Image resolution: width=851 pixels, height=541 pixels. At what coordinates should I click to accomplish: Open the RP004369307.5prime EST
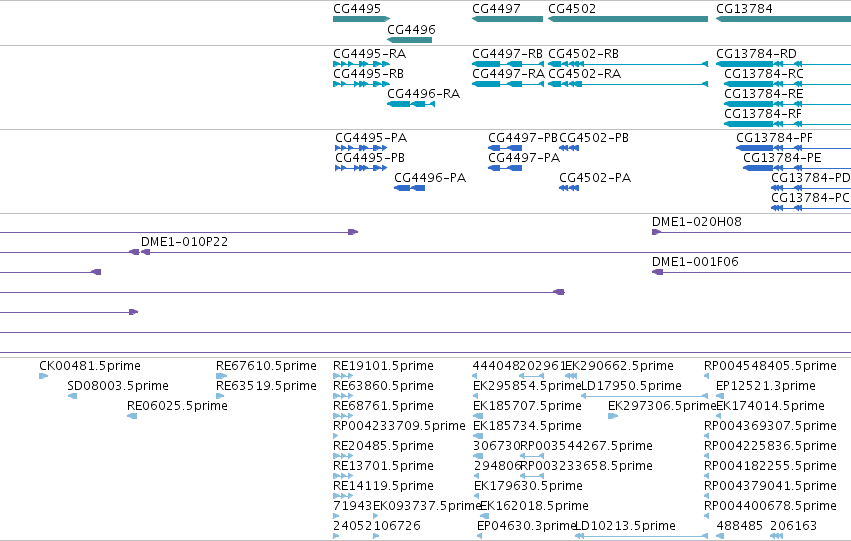click(x=707, y=436)
